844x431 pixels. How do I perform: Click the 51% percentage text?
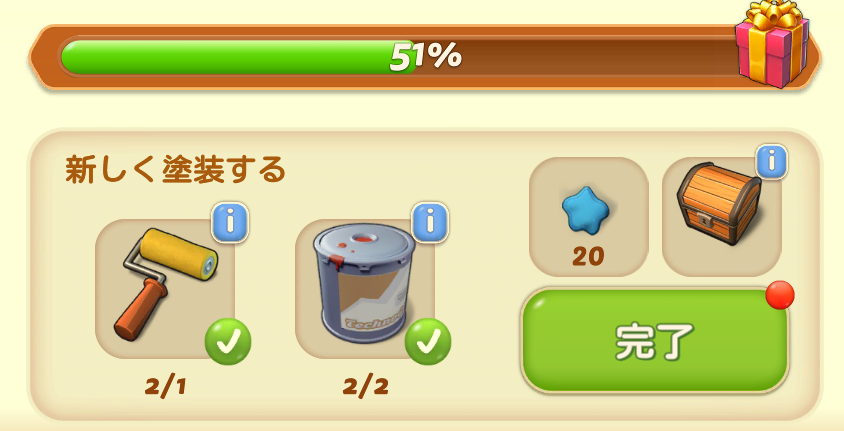425,56
